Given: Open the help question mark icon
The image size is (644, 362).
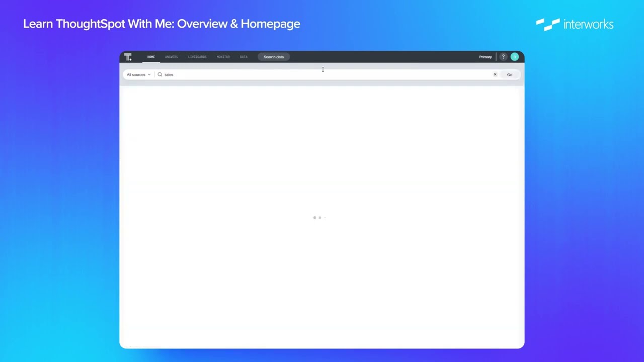Looking at the screenshot, I should pos(503,57).
